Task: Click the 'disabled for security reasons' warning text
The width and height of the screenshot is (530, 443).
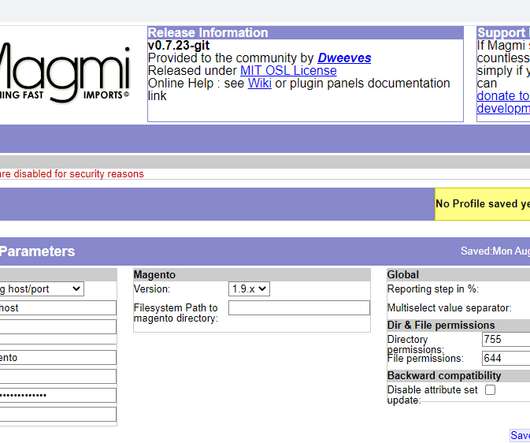Action: 72,174
